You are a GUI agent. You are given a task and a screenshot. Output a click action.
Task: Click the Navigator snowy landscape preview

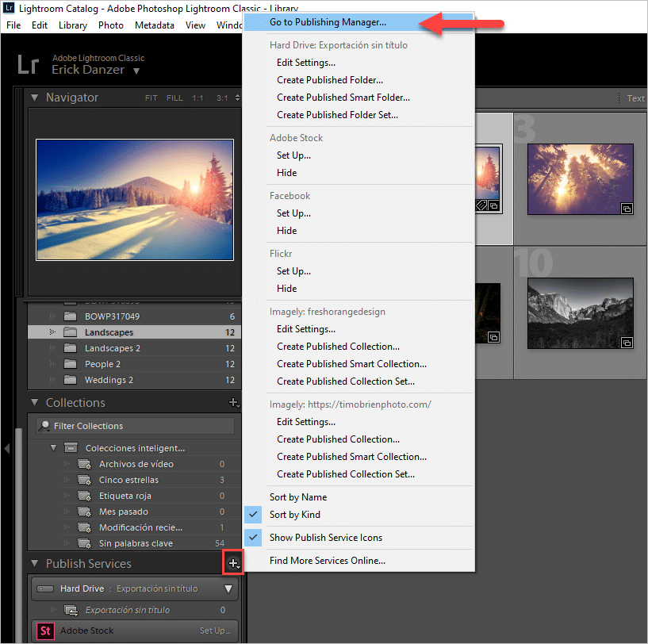135,200
